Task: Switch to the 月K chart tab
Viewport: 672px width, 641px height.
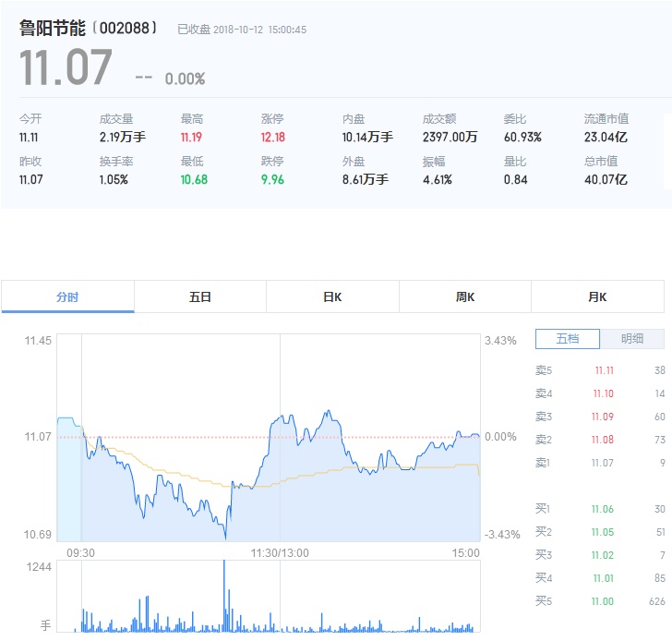Action: (x=597, y=297)
